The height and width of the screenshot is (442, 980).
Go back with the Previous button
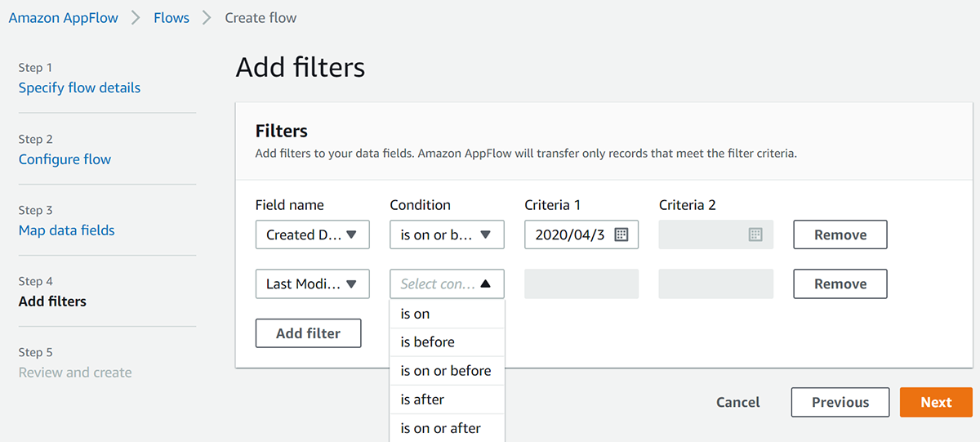pyautogui.click(x=840, y=402)
